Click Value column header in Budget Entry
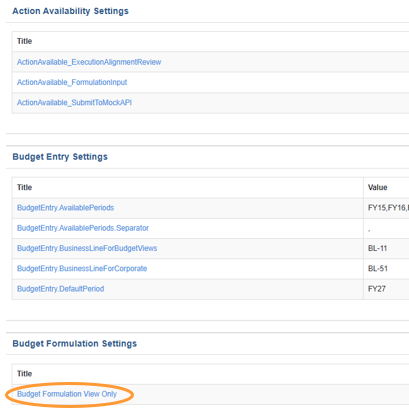This screenshot has width=409, height=414. click(377, 187)
